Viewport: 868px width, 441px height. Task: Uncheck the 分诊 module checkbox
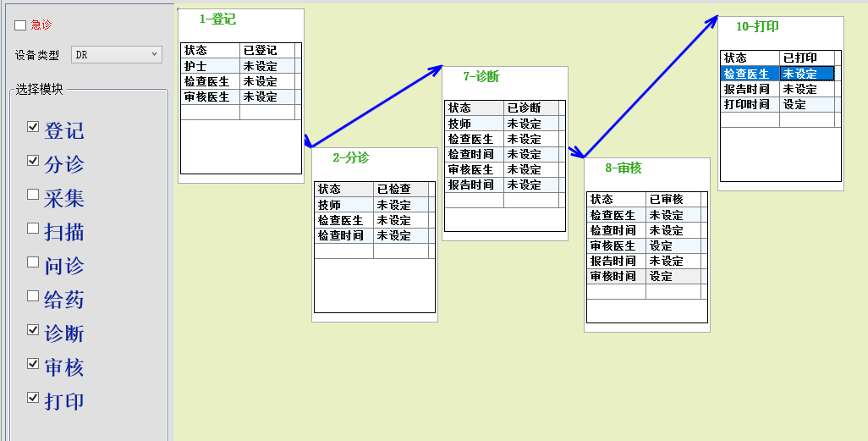click(33, 161)
